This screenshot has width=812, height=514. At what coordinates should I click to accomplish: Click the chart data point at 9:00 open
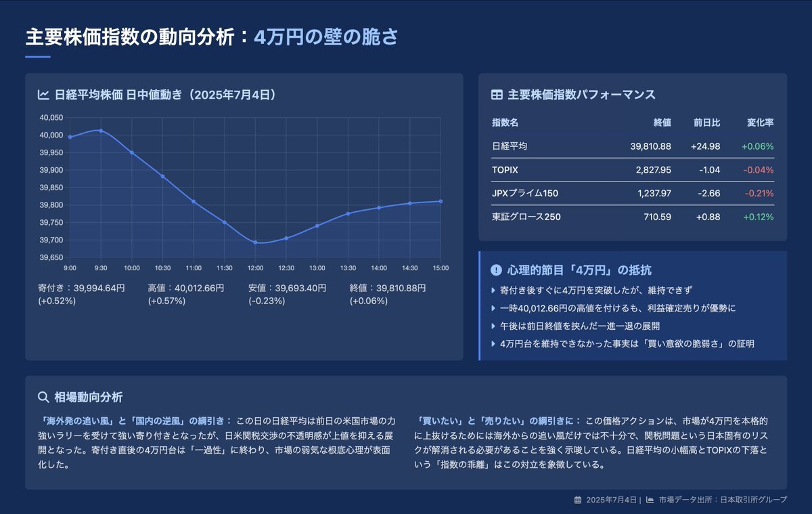coord(70,137)
